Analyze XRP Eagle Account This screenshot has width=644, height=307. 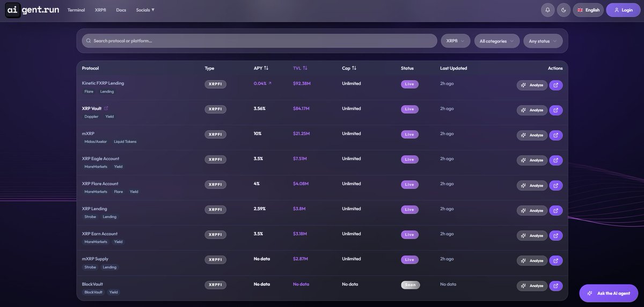532,160
